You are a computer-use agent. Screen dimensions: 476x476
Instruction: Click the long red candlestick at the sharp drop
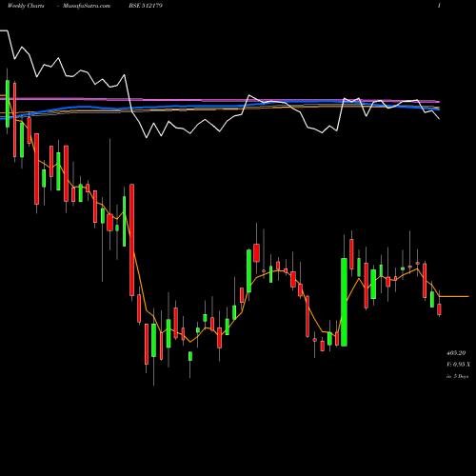132,240
